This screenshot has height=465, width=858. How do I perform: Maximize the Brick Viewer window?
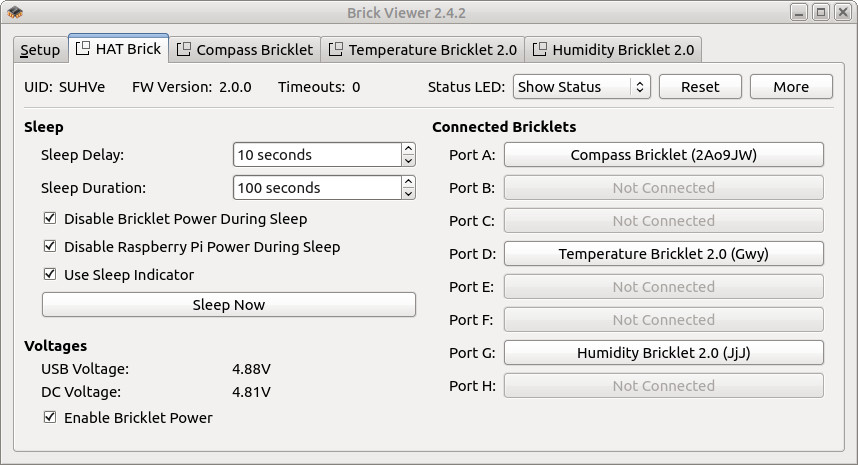click(x=821, y=12)
